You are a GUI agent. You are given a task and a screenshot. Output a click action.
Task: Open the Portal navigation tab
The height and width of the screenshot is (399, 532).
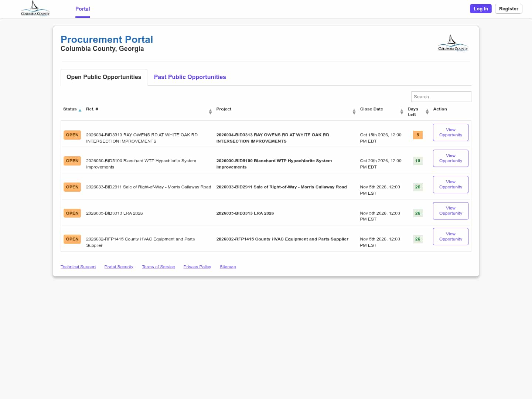pyautogui.click(x=83, y=9)
